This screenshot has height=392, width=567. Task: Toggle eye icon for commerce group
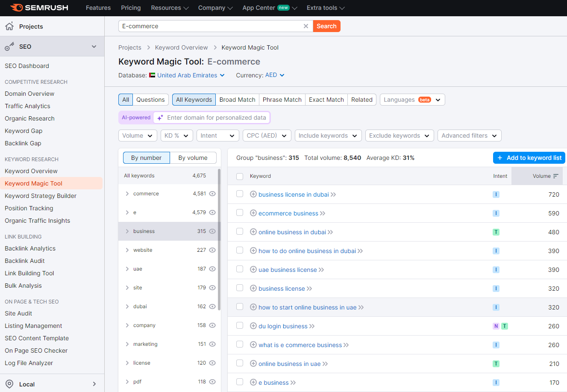click(212, 194)
